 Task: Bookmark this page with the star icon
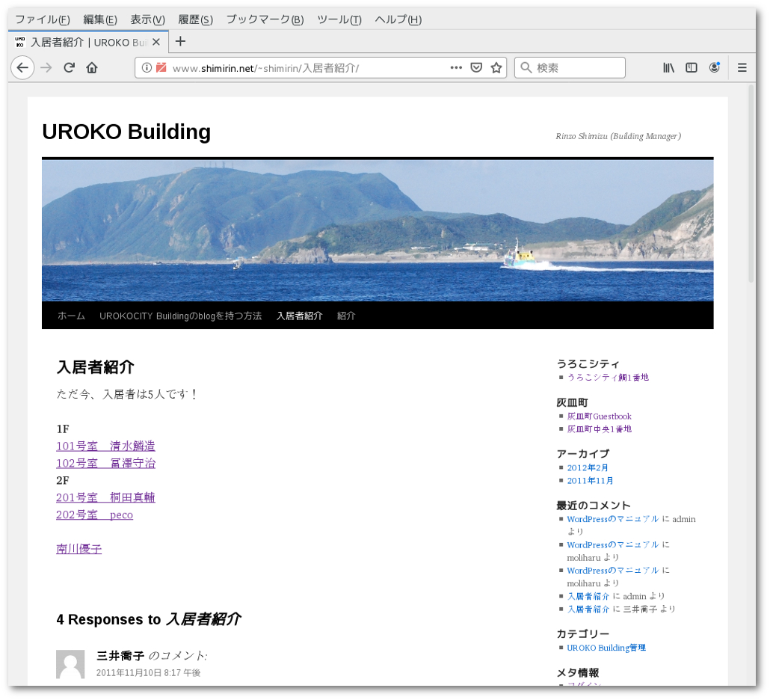point(496,67)
